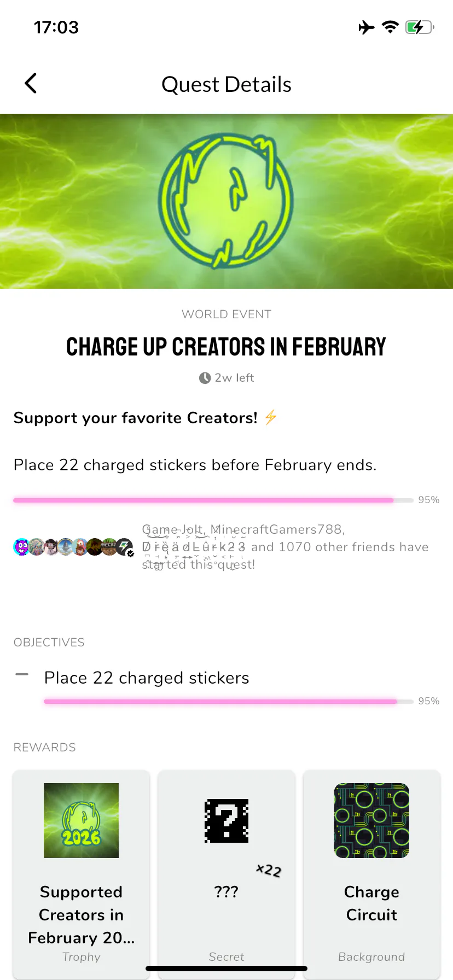Viewport: 453px width, 980px height.
Task: Tap the lightning bolt emoji after Creators
Action: (271, 418)
